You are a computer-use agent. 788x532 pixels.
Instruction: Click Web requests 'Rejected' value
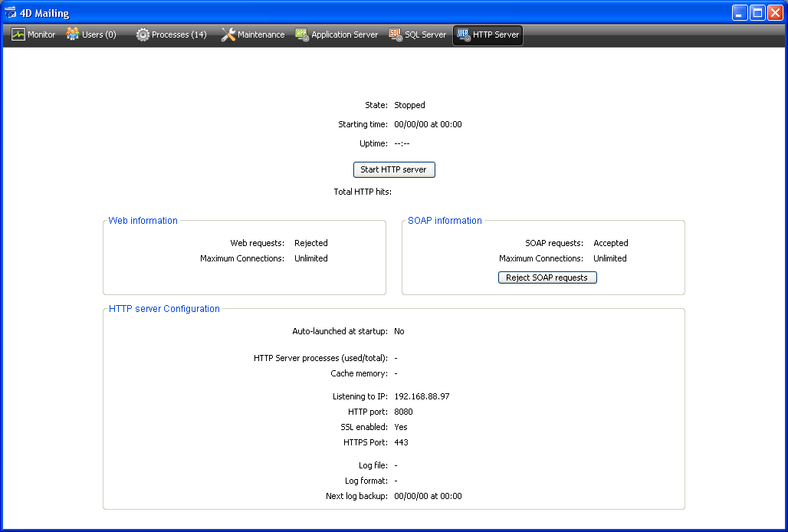tap(311, 243)
